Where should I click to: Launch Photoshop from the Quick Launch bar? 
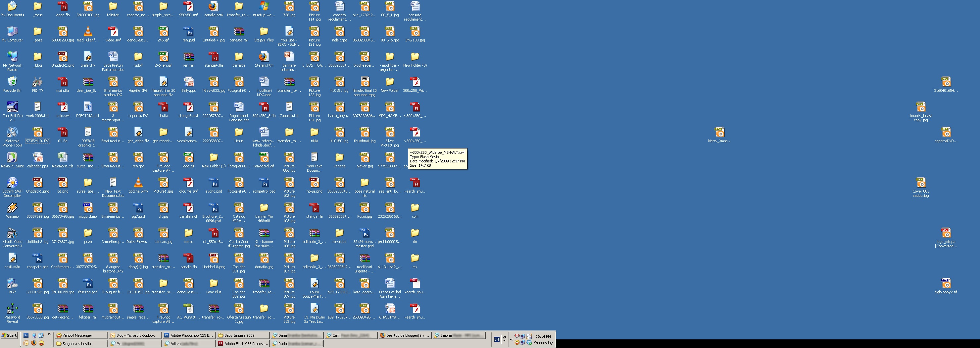[x=26, y=335]
